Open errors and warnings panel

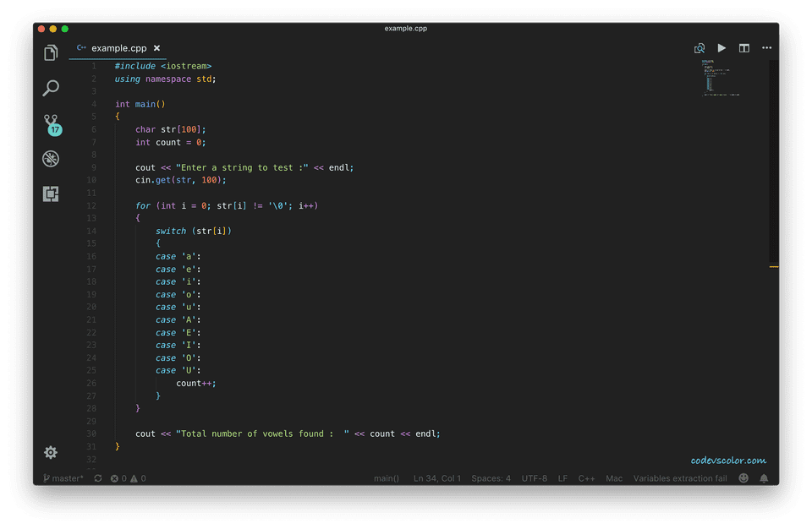(125, 477)
